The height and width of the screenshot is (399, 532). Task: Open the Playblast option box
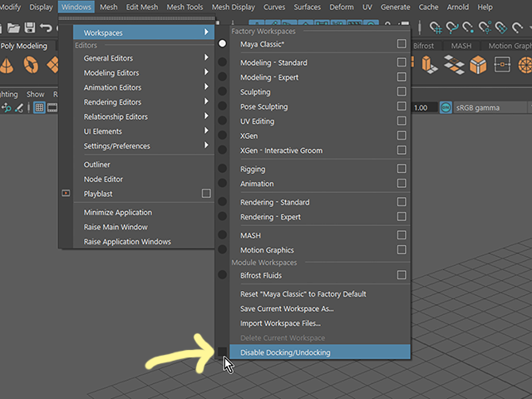(206, 194)
